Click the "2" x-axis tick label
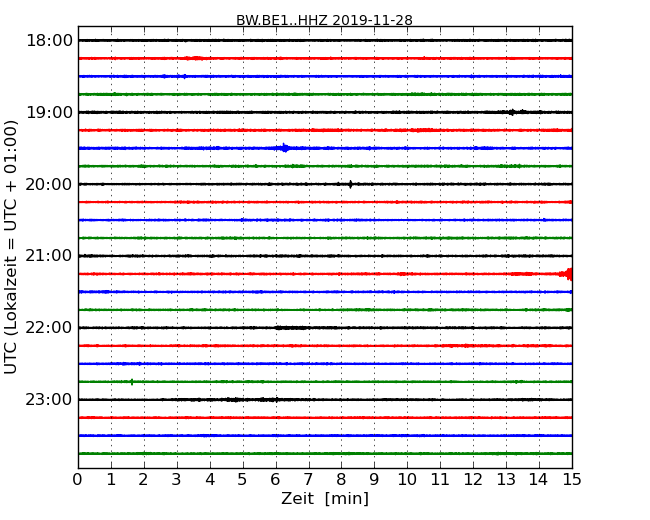This screenshot has height=520, width=650. 143,479
